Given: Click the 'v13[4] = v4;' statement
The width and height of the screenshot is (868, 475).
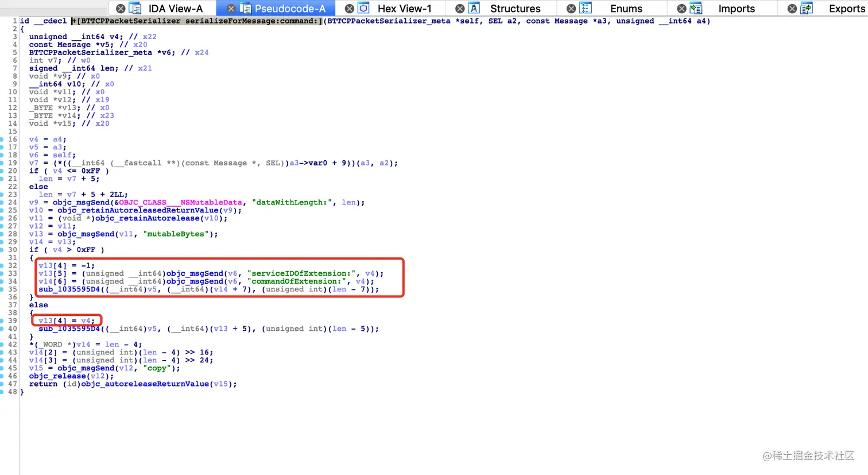Looking at the screenshot, I should tap(67, 321).
